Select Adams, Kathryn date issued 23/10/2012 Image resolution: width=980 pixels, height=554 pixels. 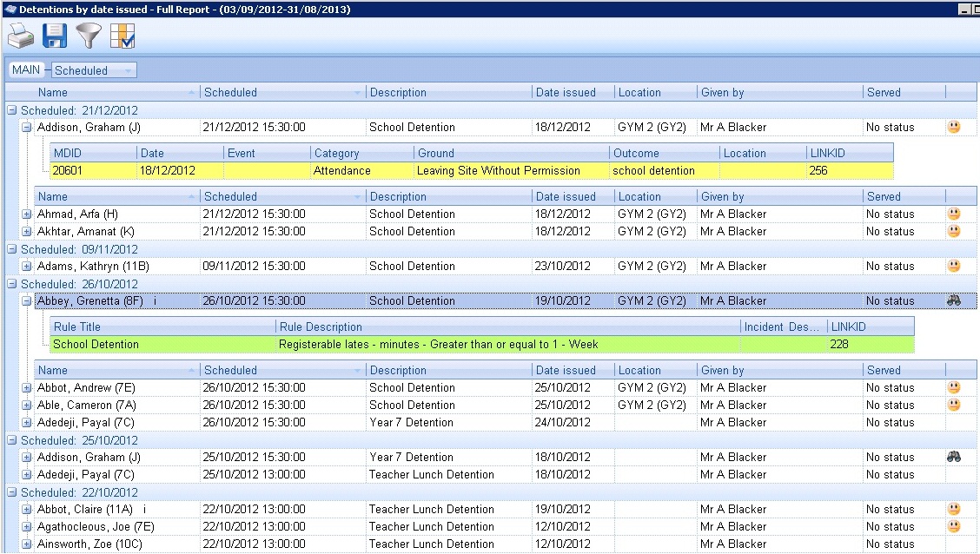[x=573, y=266]
